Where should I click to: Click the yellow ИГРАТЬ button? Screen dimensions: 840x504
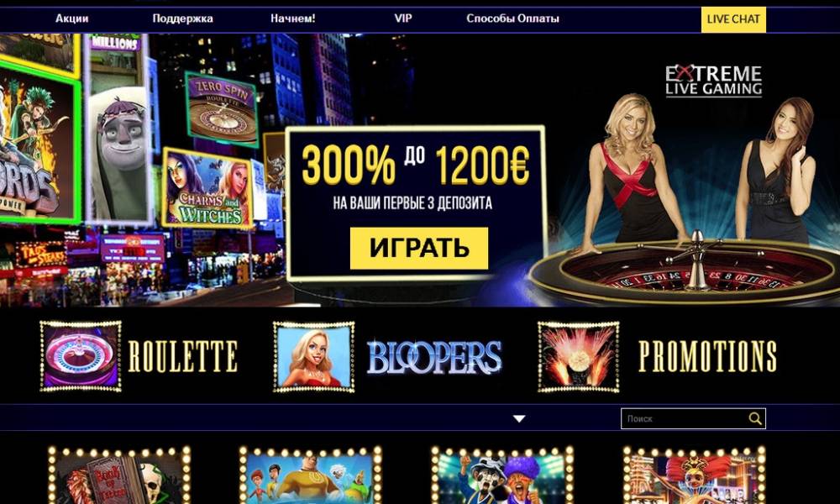[419, 248]
